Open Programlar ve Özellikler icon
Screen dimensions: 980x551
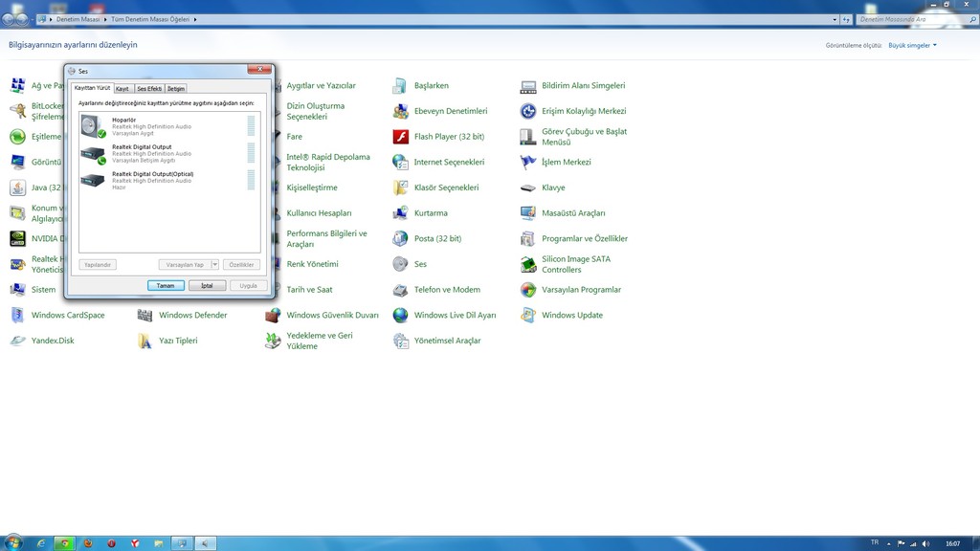[x=528, y=238]
